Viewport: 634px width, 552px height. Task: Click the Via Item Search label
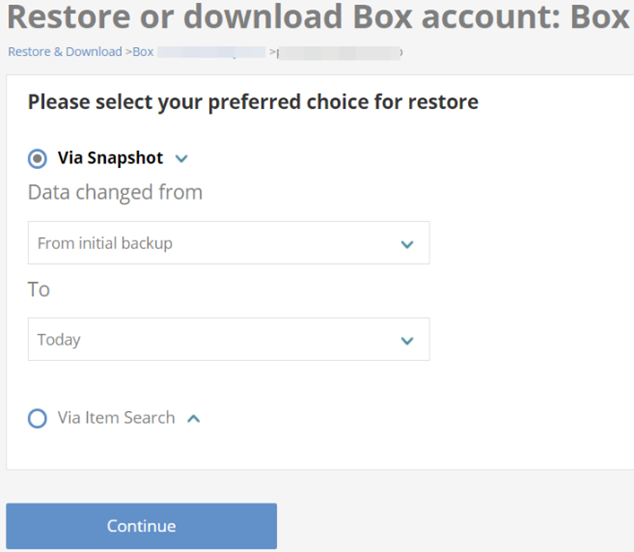coord(116,418)
